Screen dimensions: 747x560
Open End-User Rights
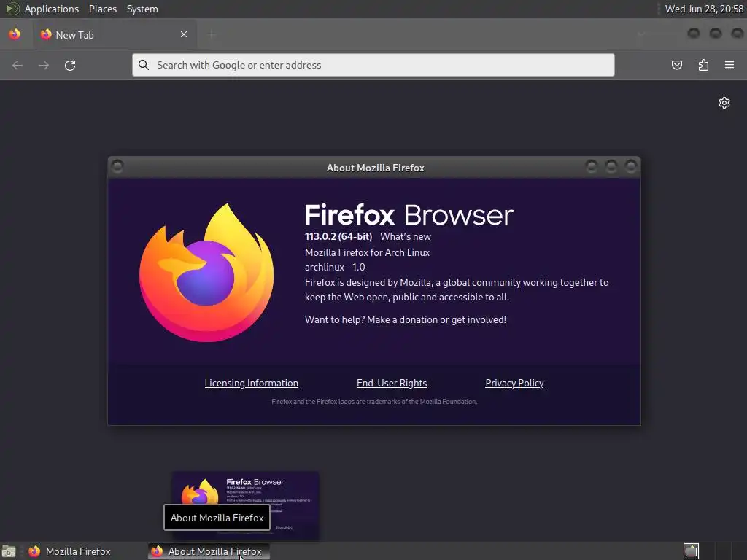pos(392,383)
